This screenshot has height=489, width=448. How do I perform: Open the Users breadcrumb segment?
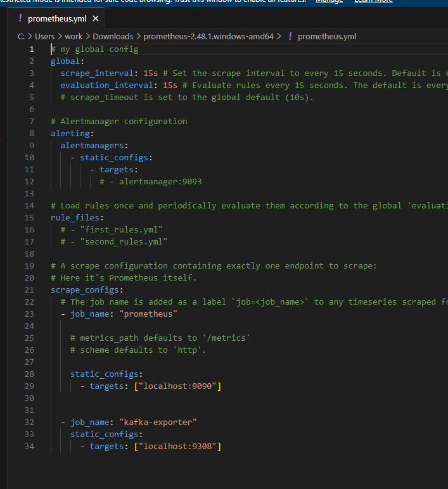[x=44, y=37]
